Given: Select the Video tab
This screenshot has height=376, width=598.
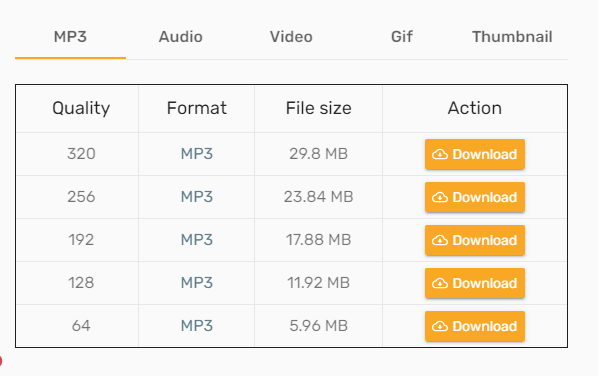Looking at the screenshot, I should click(291, 37).
